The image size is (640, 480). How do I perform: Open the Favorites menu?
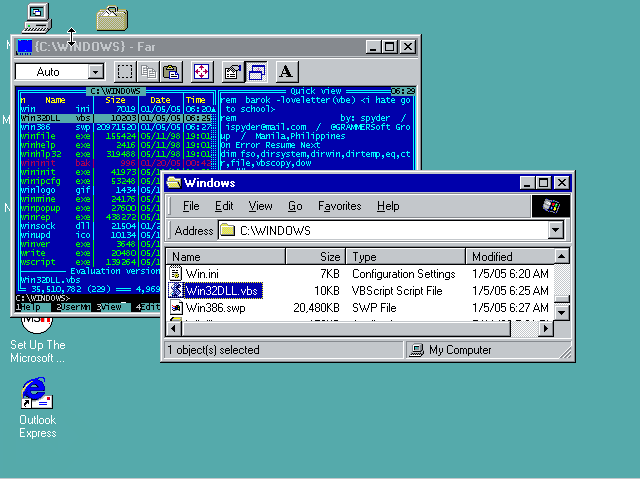point(340,206)
